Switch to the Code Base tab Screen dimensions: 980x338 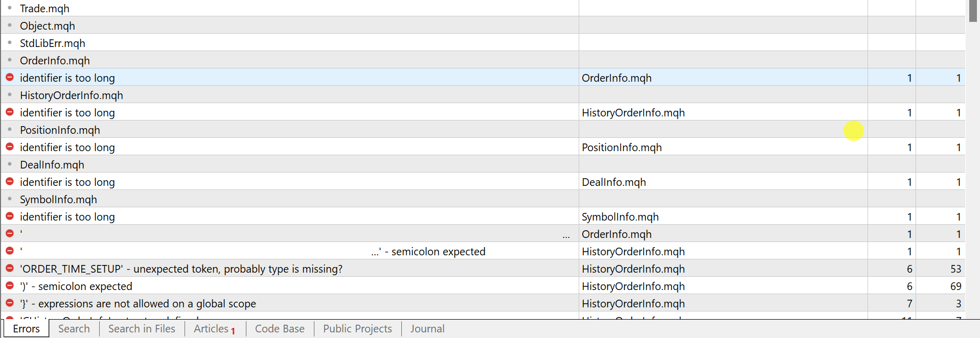point(280,329)
